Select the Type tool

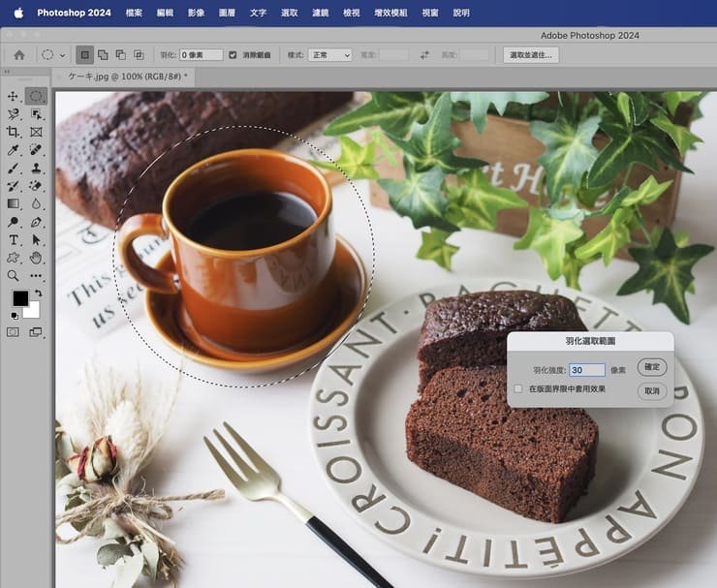13,240
